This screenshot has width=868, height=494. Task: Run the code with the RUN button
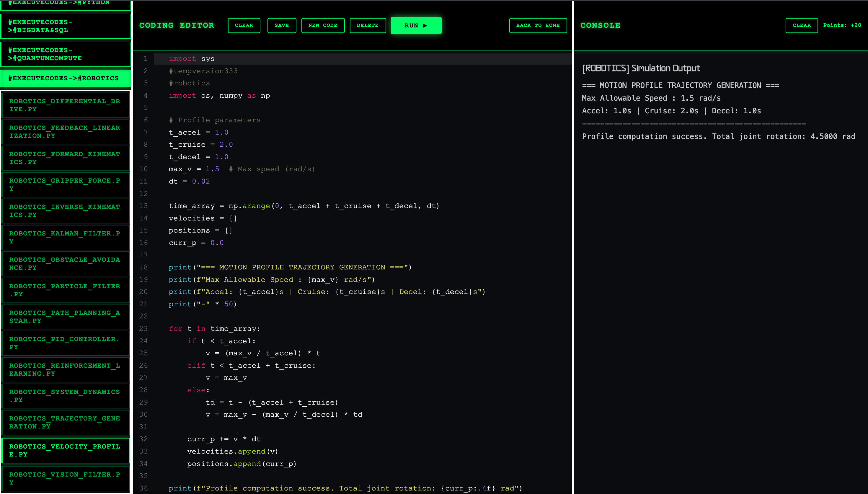(416, 25)
